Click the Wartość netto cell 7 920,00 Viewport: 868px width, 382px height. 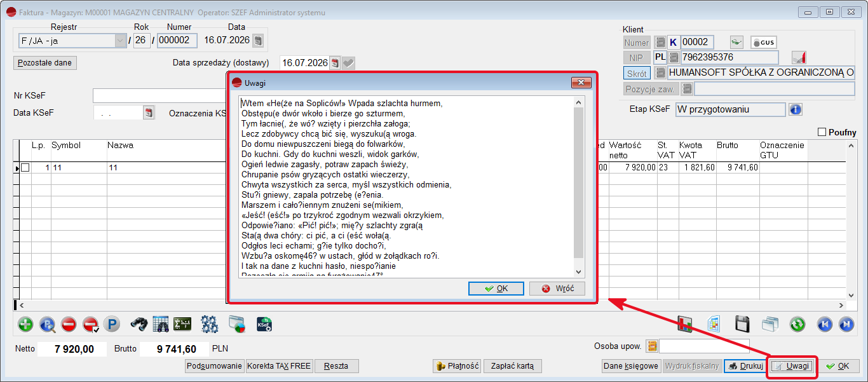pos(632,168)
